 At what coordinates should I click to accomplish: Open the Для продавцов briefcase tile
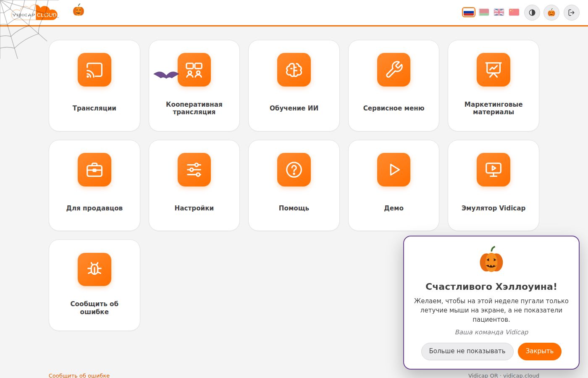[94, 185]
